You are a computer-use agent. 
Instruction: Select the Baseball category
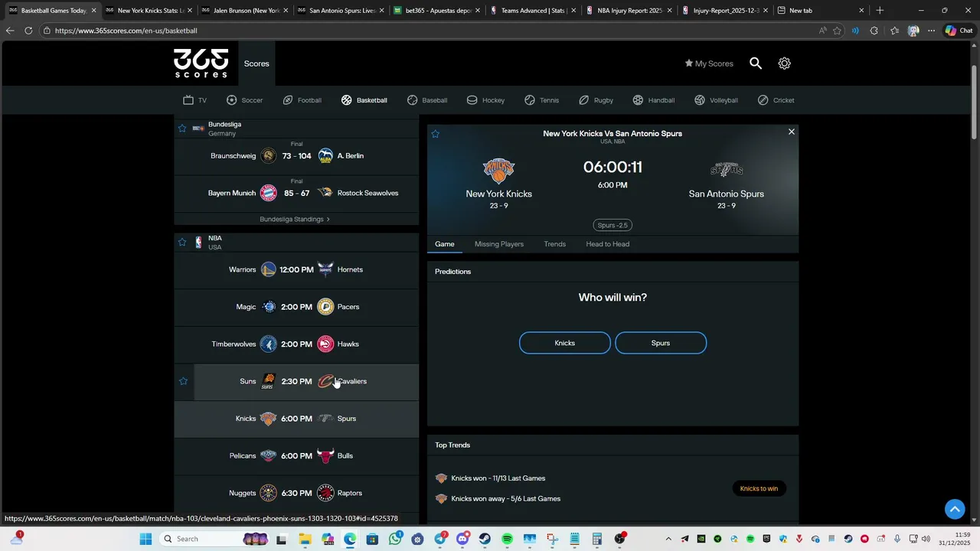point(426,100)
